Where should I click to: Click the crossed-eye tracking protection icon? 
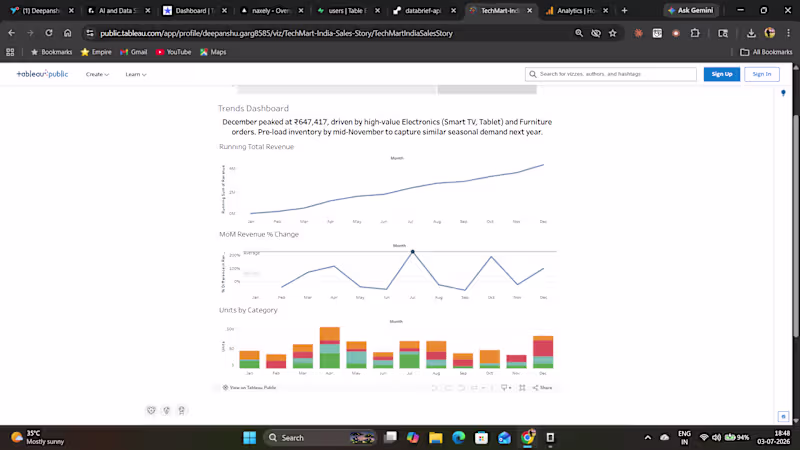pyautogui.click(x=595, y=33)
